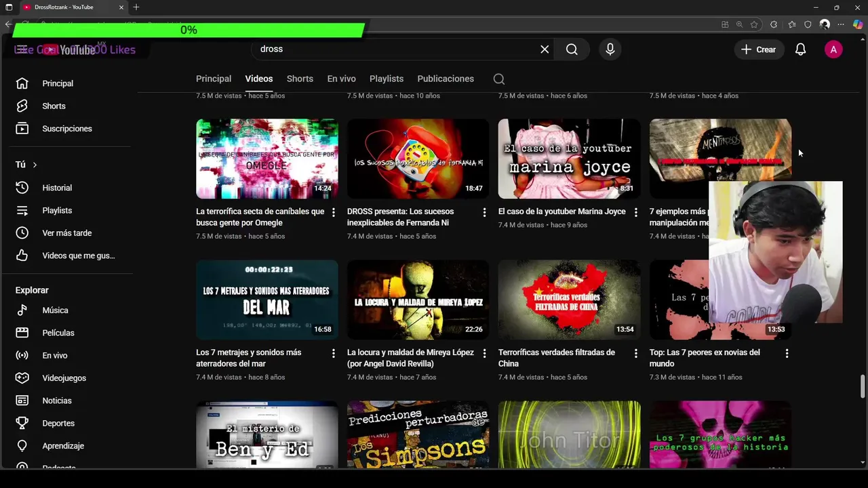Select the Videos channel tab
Image resolution: width=868 pixels, height=488 pixels.
[x=259, y=79]
